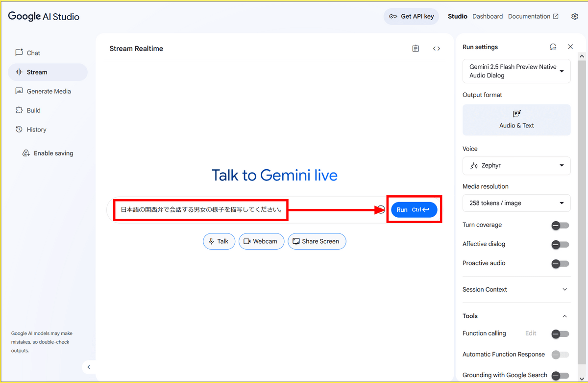Open settings gear icon in header
The height and width of the screenshot is (383, 588).
coord(575,16)
